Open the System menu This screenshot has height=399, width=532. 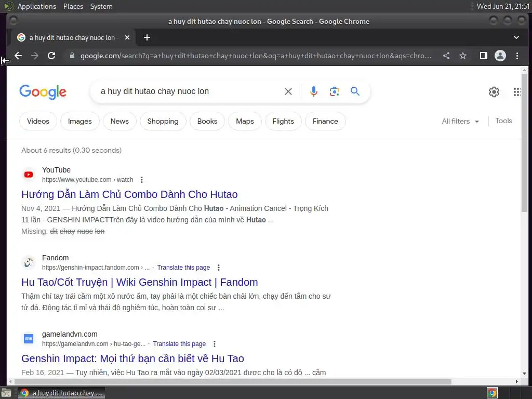click(x=101, y=6)
